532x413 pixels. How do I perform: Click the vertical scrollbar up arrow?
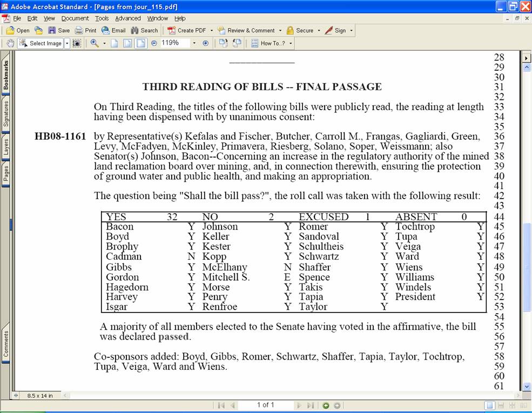point(526,67)
